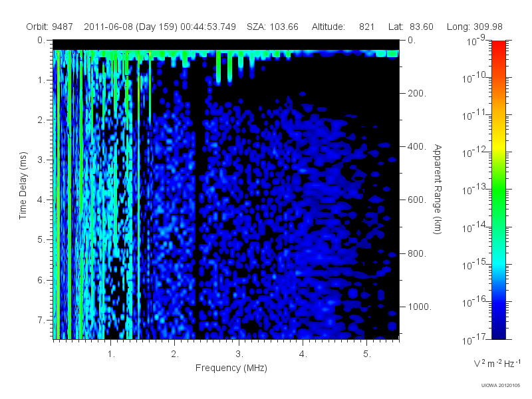This screenshot has width=532, height=399.
Task: Click the frequency tick label '3.'
Action: tap(239, 354)
